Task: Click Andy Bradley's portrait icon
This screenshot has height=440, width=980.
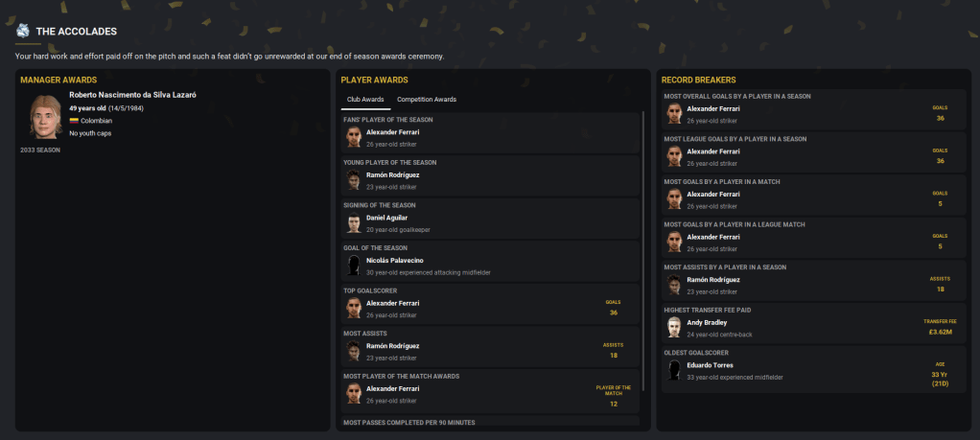Action: tap(674, 328)
